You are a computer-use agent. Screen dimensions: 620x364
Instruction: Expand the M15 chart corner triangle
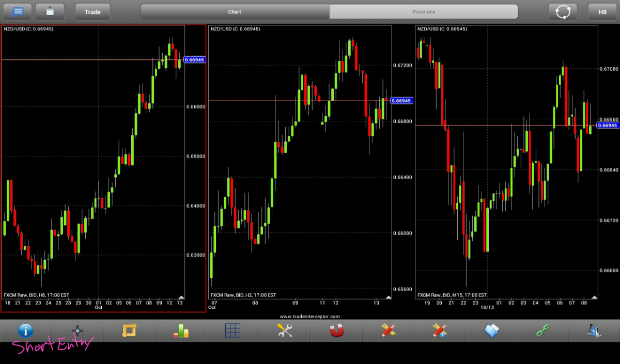tap(594, 297)
